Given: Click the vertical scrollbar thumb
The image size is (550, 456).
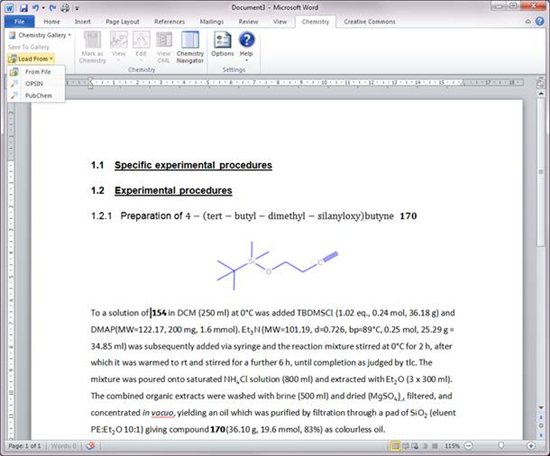Looking at the screenshot, I should coord(541,172).
